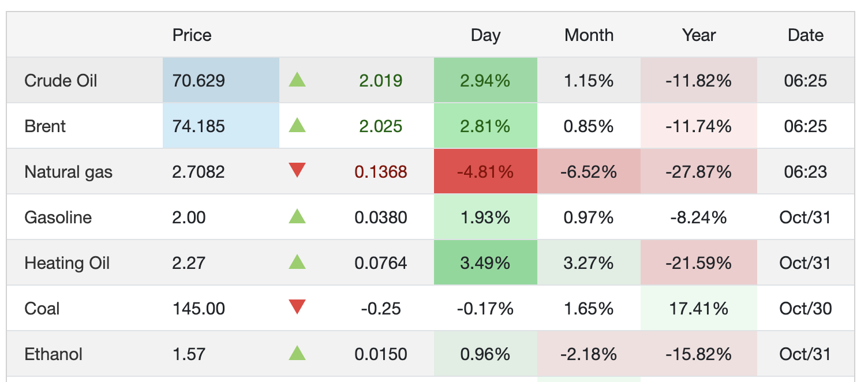Image resolution: width=868 pixels, height=382 pixels.
Task: Open the Natural gas commodity page
Action: click(x=68, y=172)
